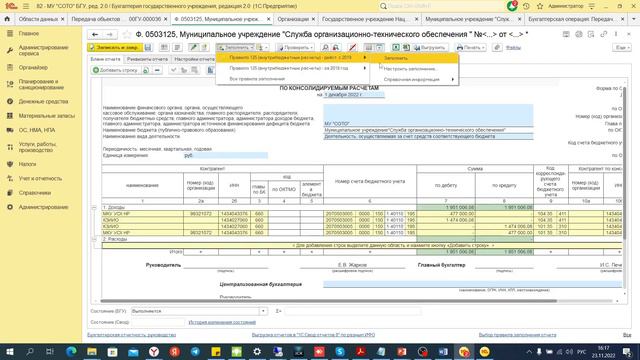The width and height of the screenshot is (640, 360).
Task: Open 'Учет и отчетность' sidebar section
Action: click(x=40, y=178)
